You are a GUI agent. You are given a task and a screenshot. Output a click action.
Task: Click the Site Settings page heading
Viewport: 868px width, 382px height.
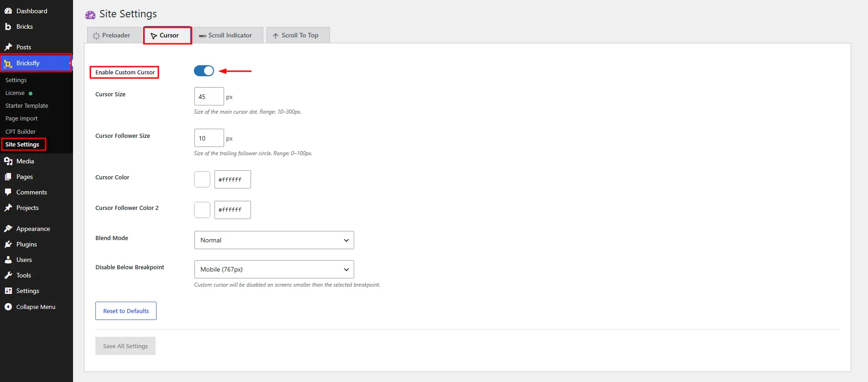click(128, 14)
